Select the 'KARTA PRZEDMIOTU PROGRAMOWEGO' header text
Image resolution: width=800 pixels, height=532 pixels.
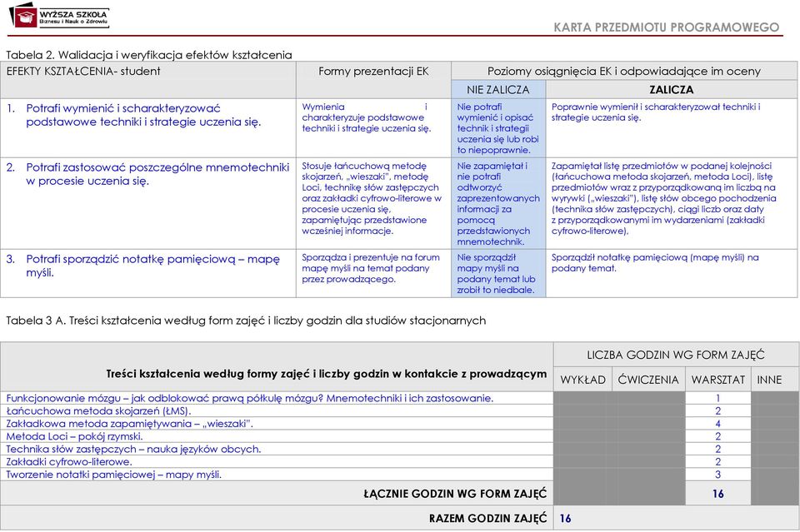[x=667, y=27]
